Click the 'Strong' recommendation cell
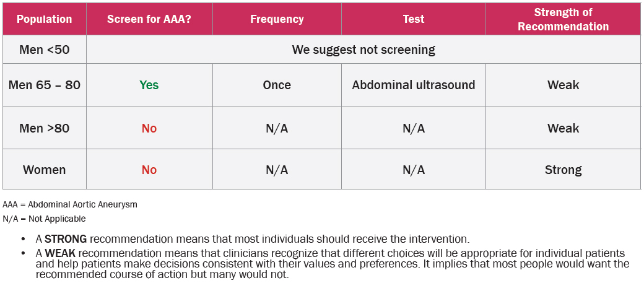This screenshot has height=283, width=644. (x=563, y=170)
